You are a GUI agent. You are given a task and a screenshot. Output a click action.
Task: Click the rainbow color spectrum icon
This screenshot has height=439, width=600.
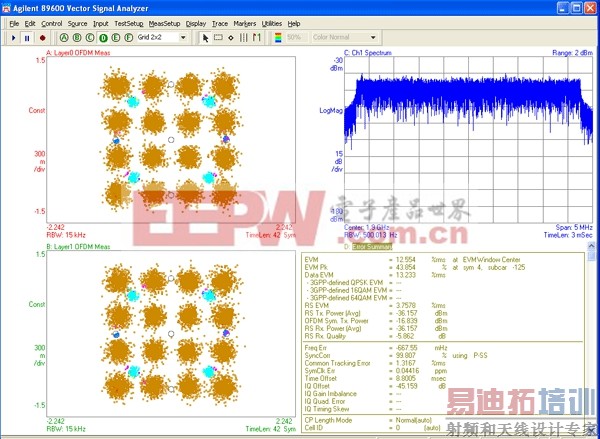click(x=278, y=38)
